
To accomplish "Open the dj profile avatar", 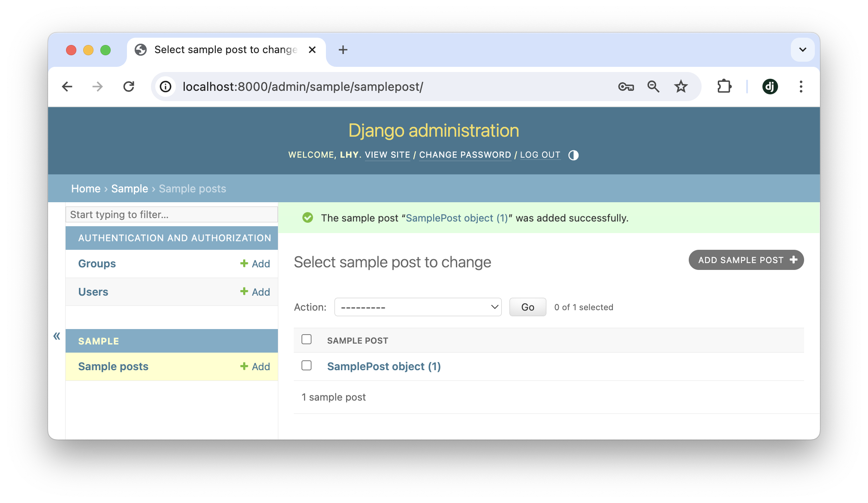I will (770, 87).
